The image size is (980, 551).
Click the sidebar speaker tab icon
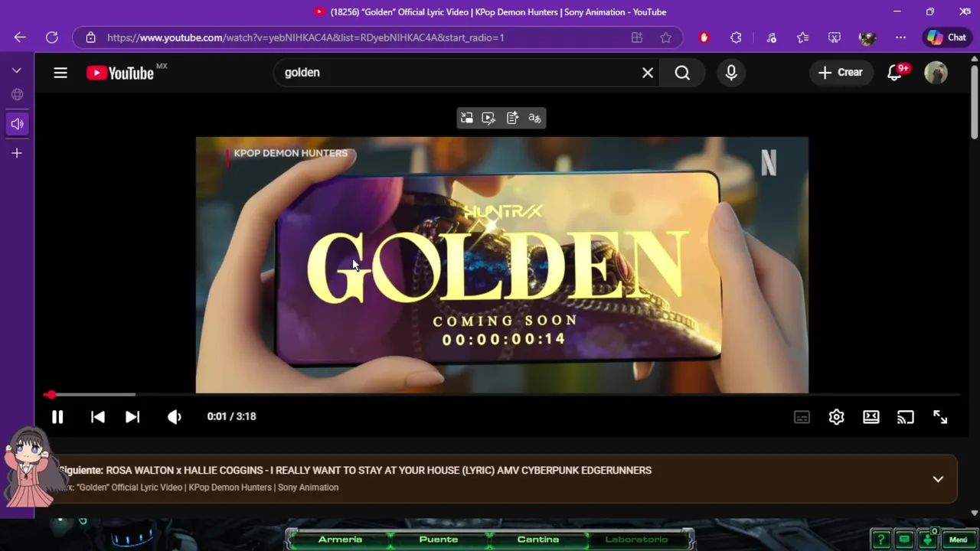[17, 123]
